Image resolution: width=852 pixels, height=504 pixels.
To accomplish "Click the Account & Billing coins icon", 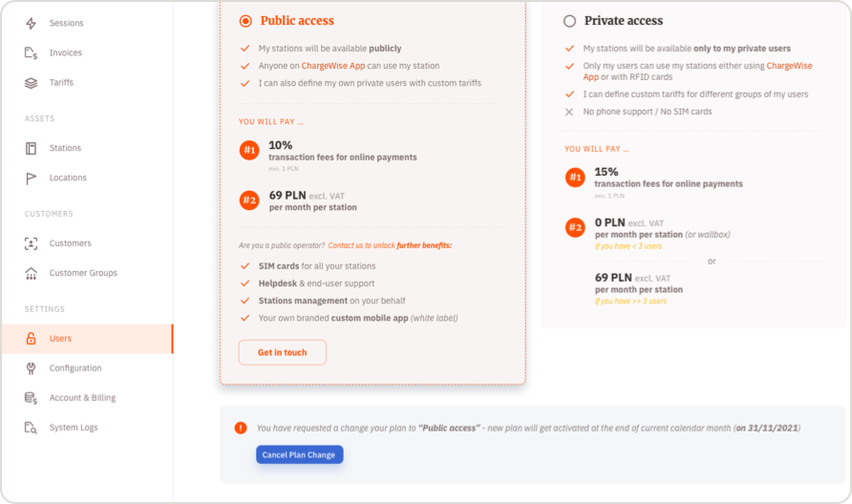I will [31, 398].
